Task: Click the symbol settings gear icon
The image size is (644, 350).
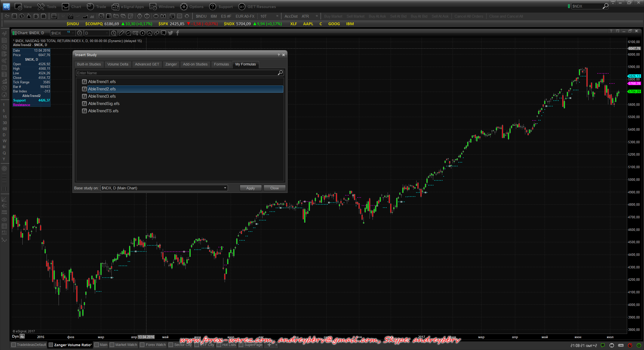Action: point(79,33)
